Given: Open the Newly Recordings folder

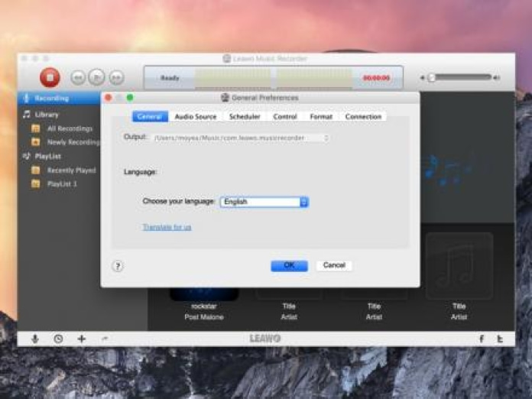Looking at the screenshot, I should point(73,142).
